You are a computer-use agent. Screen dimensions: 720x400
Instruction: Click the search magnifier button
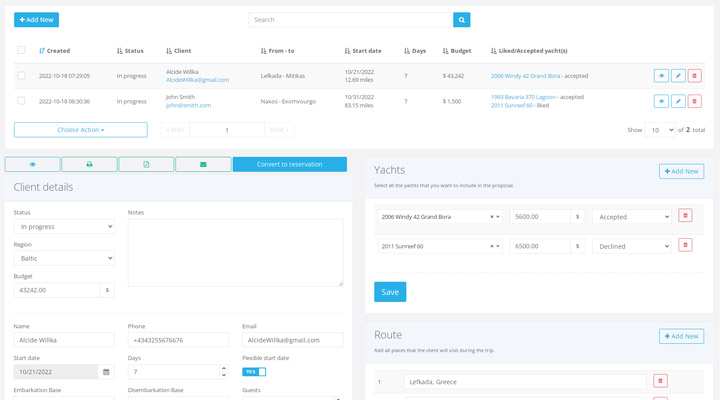point(461,20)
